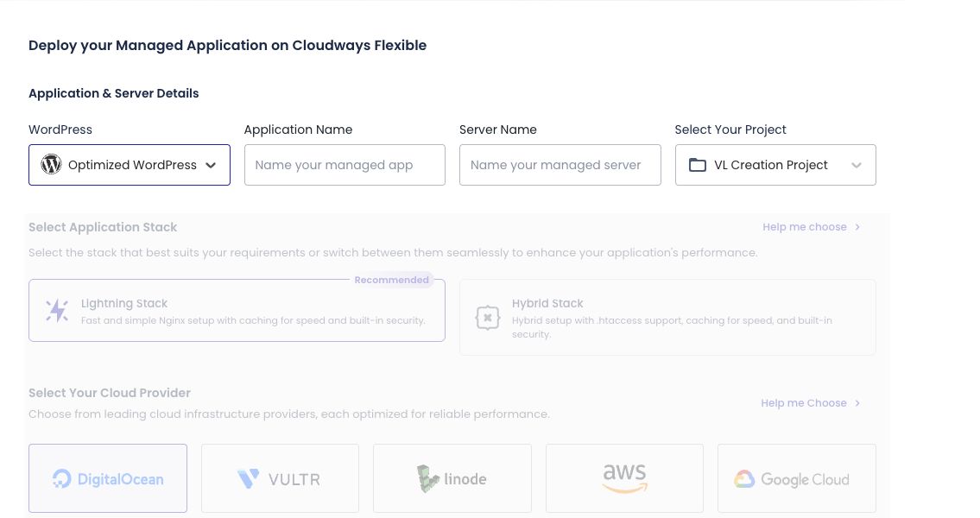Click the folder icon beside VL Creation Project
Image resolution: width=980 pixels, height=518 pixels.
tap(698, 165)
